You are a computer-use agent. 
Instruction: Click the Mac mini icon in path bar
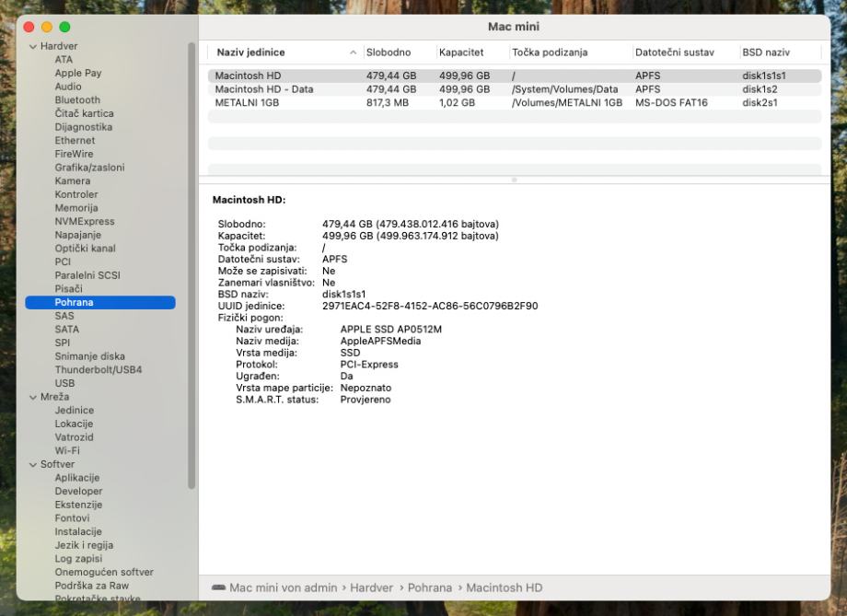tap(218, 587)
